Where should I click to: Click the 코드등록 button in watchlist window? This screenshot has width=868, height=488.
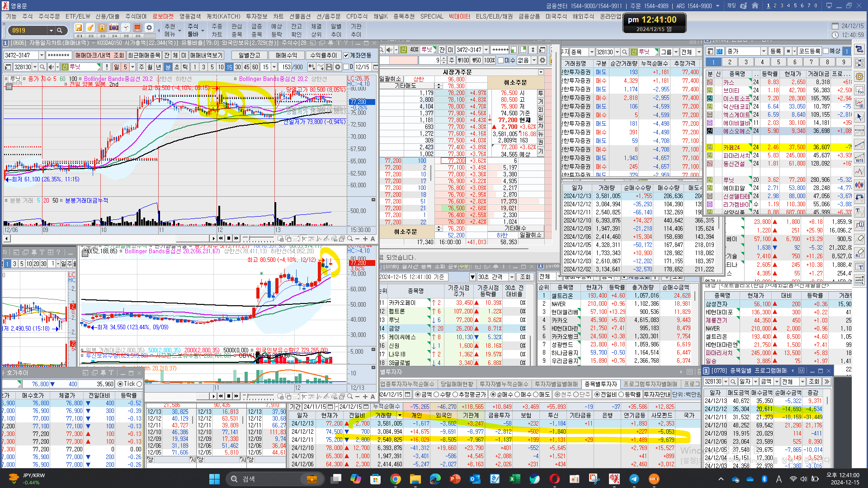point(809,51)
